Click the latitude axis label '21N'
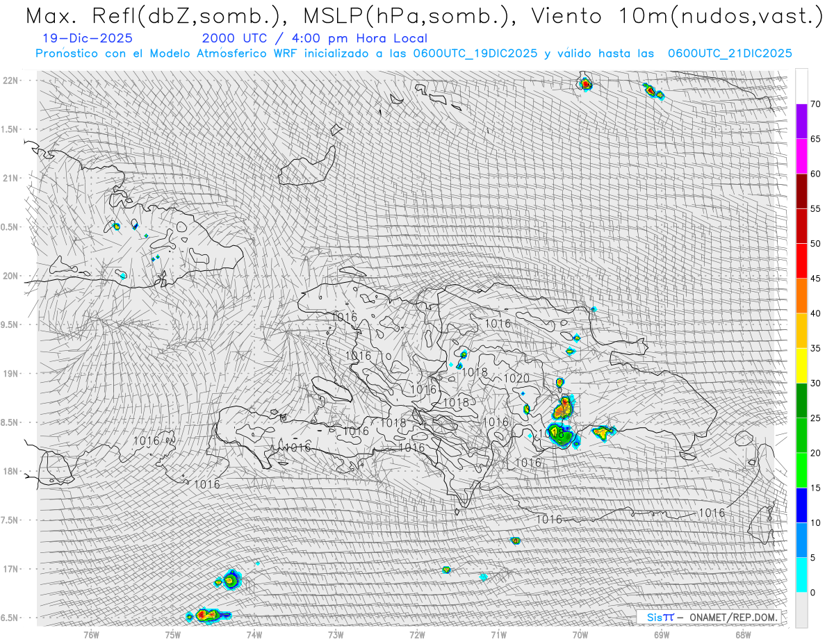This screenshot has height=644, width=834. click(10, 178)
